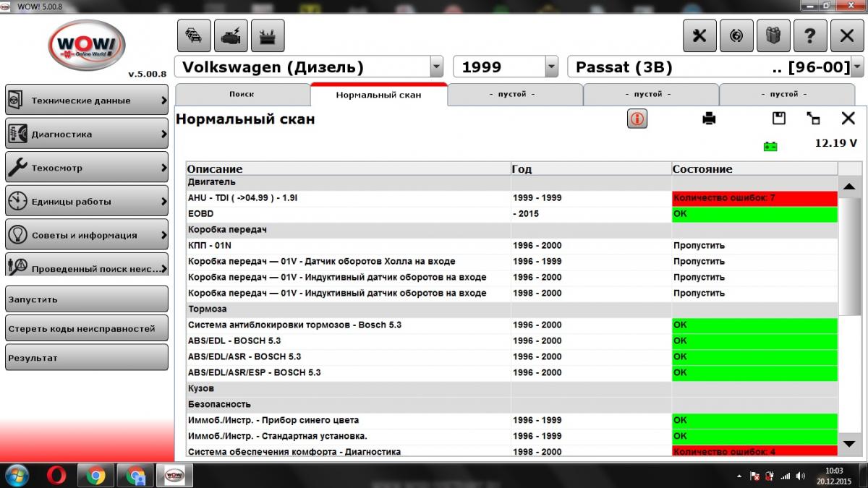Viewport: 868px width, 488px height.
Task: Click the car battery icon button
Action: point(268,35)
